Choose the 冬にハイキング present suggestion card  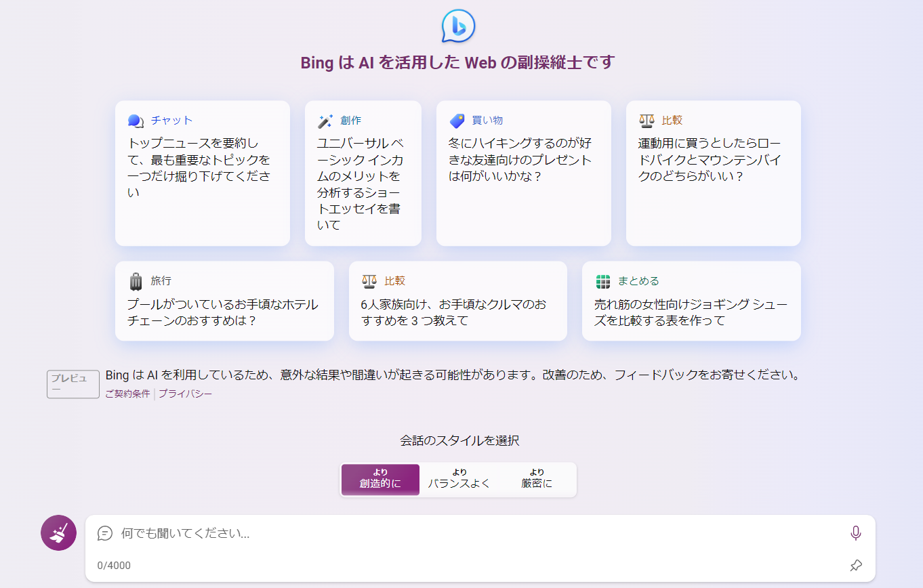click(524, 173)
